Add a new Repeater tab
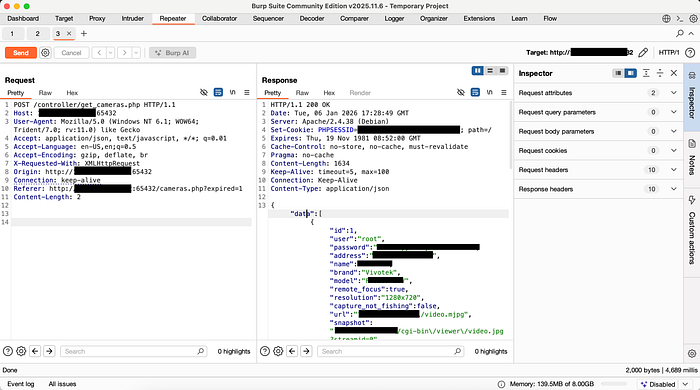This screenshot has width=700, height=390. pyautogui.click(x=83, y=33)
